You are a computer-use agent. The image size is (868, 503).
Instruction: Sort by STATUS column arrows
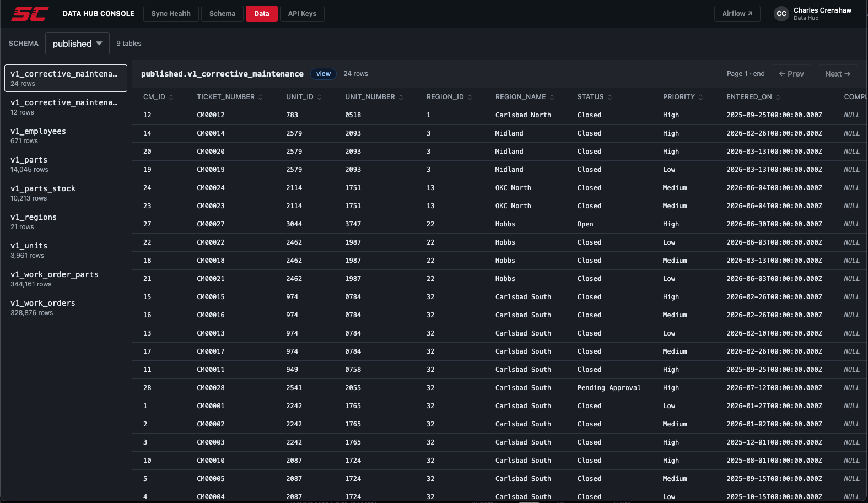610,97
